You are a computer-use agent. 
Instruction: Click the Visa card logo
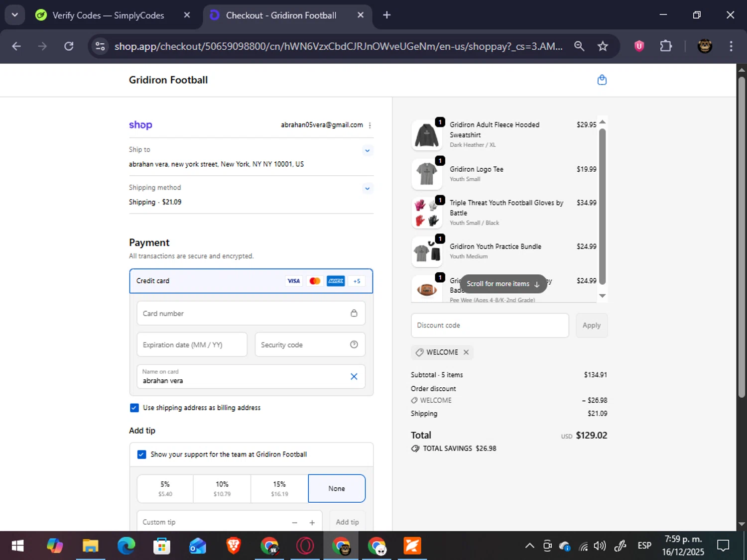click(x=294, y=281)
